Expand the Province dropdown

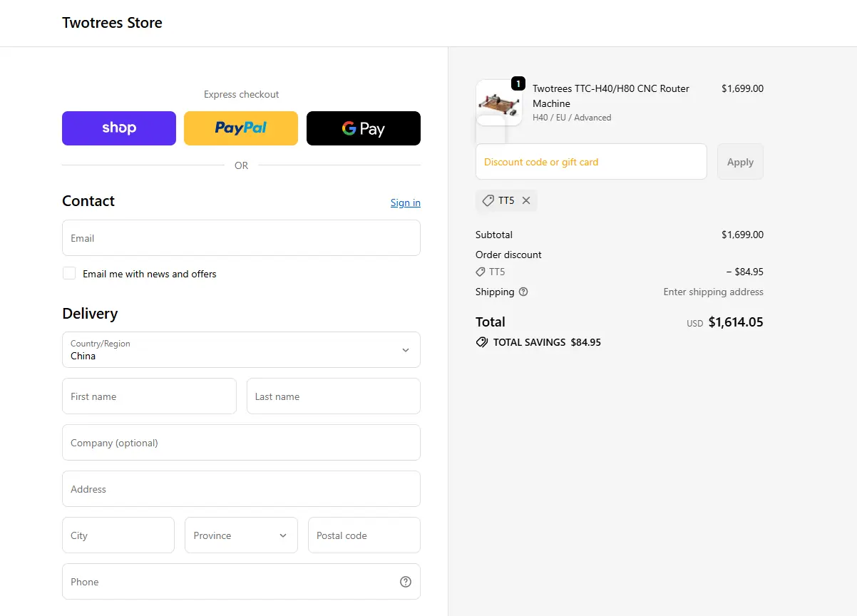241,535
